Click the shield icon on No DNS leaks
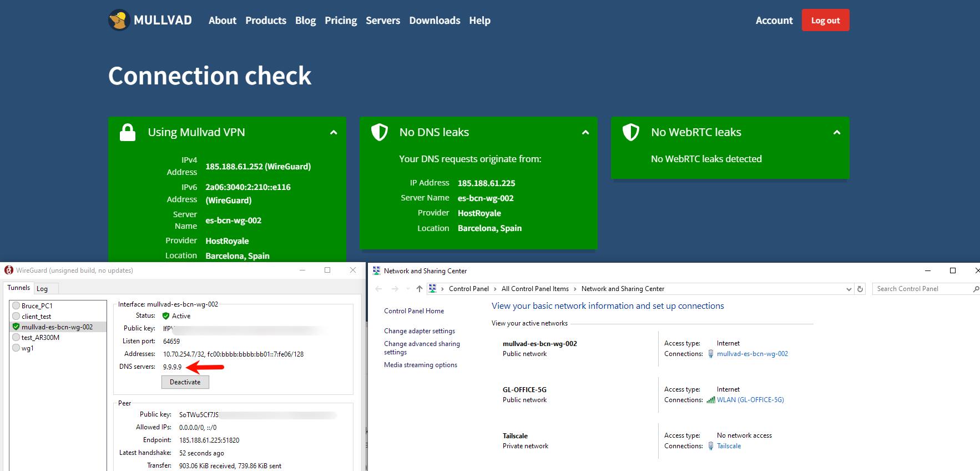The width and height of the screenshot is (980, 471). [x=380, y=132]
